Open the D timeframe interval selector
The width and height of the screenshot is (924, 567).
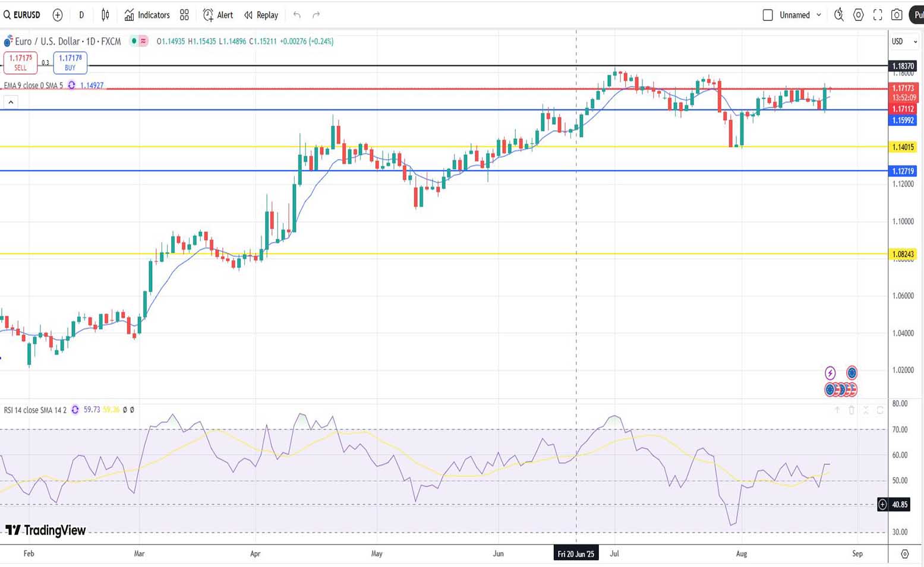[81, 15]
